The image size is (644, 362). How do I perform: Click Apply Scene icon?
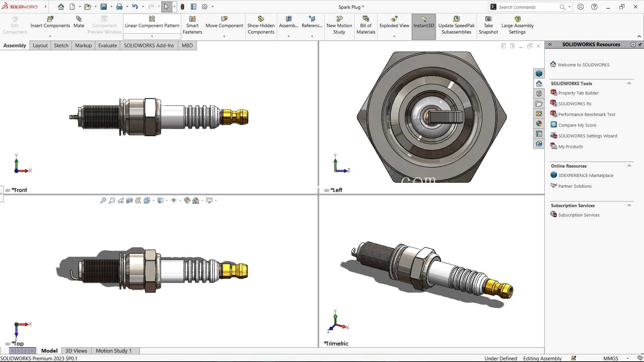pos(196,200)
